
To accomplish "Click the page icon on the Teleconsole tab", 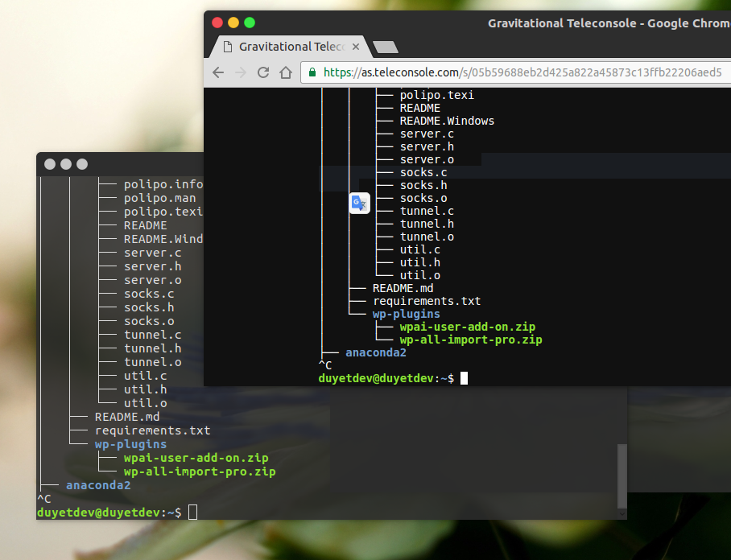I will [228, 47].
